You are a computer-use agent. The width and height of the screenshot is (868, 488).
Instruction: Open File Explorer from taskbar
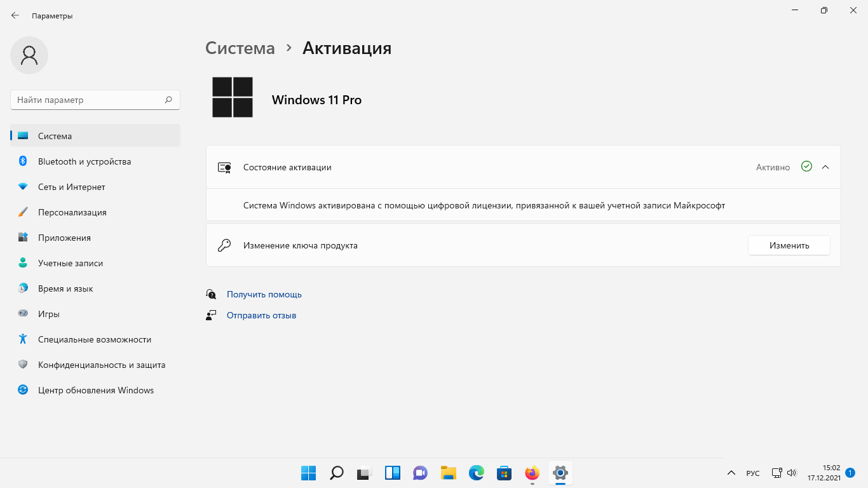tap(449, 473)
